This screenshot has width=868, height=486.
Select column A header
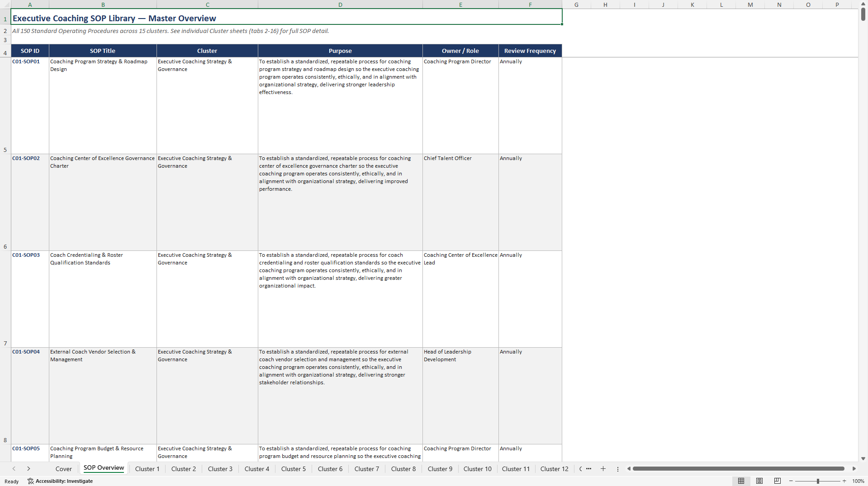coord(30,5)
